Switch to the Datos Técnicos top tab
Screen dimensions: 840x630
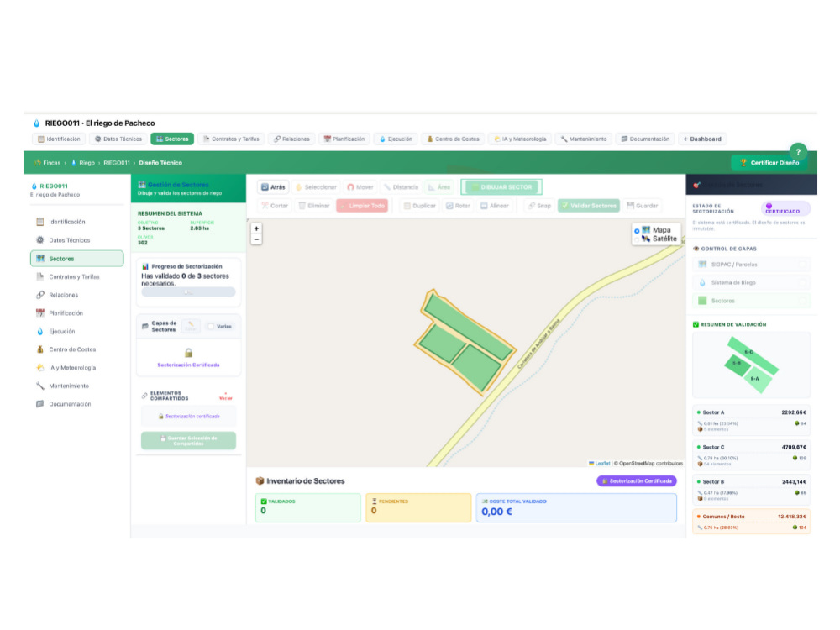pos(118,139)
